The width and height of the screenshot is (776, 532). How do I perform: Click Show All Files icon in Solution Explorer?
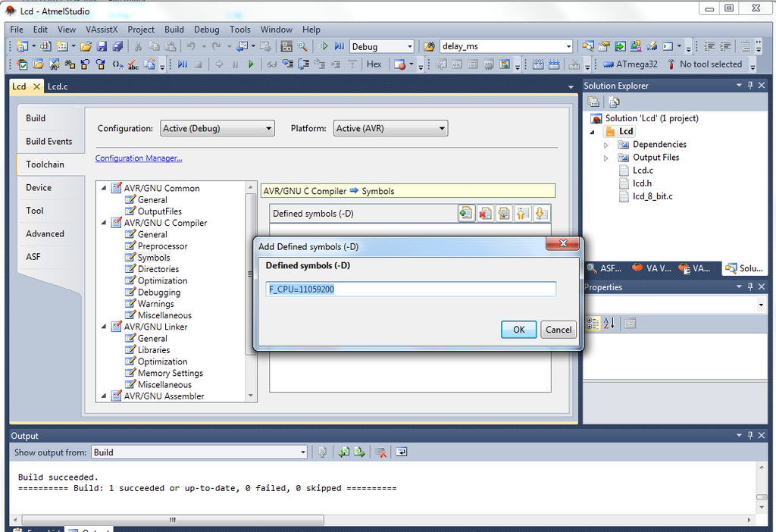[x=614, y=102]
